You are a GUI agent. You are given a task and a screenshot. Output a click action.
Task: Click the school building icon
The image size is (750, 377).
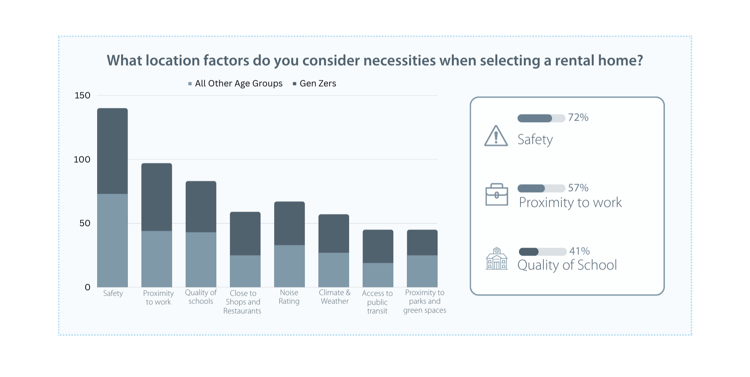(496, 259)
